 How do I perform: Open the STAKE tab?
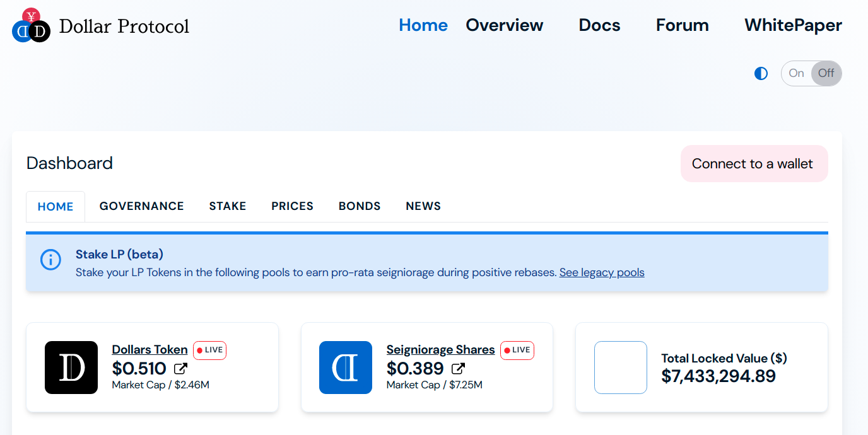coord(228,206)
